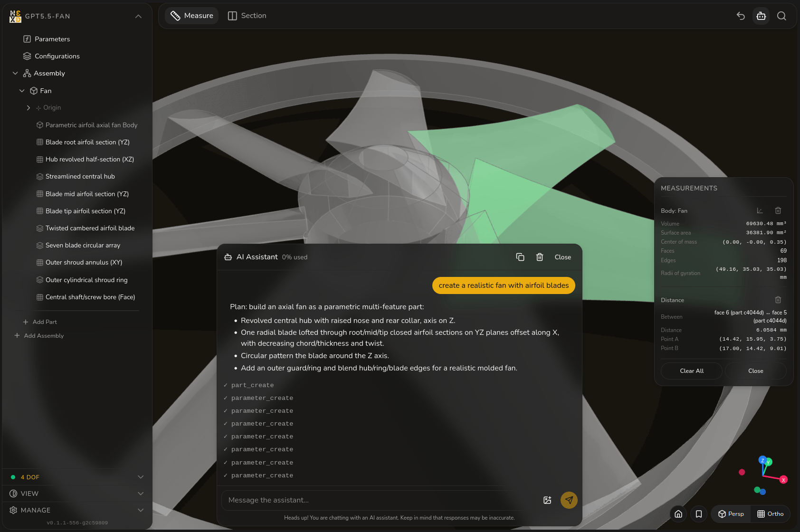The height and width of the screenshot is (532, 800).
Task: Attach an image to assistant message
Action: [547, 500]
